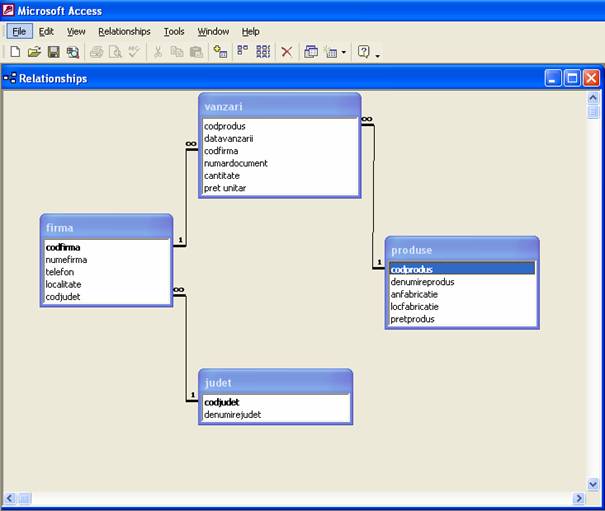Click the Open folder toolbar icon

coord(34,52)
